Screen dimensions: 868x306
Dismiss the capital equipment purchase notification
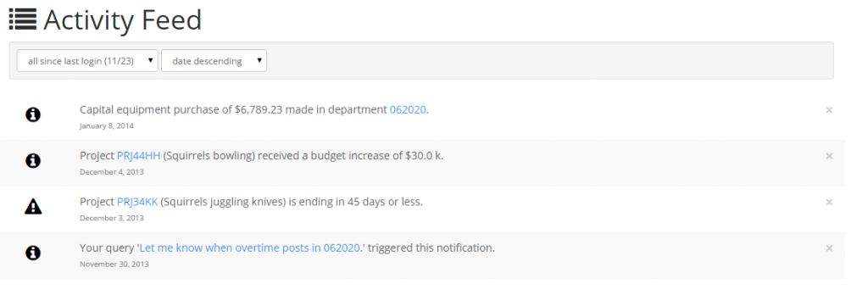coord(829,110)
